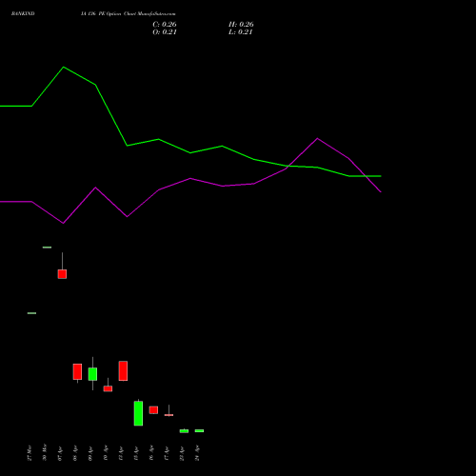The image size is (476, 476).
Task: Select the close value C: 0.26
Action: (165, 24)
